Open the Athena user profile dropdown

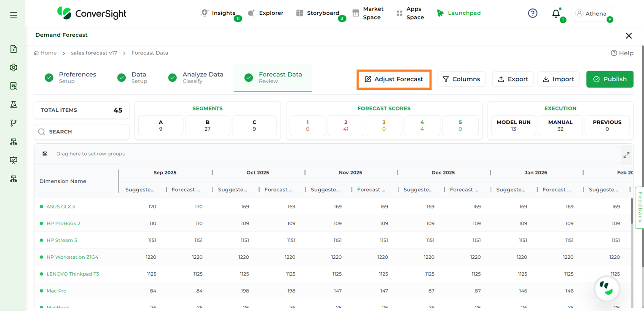coord(592,13)
